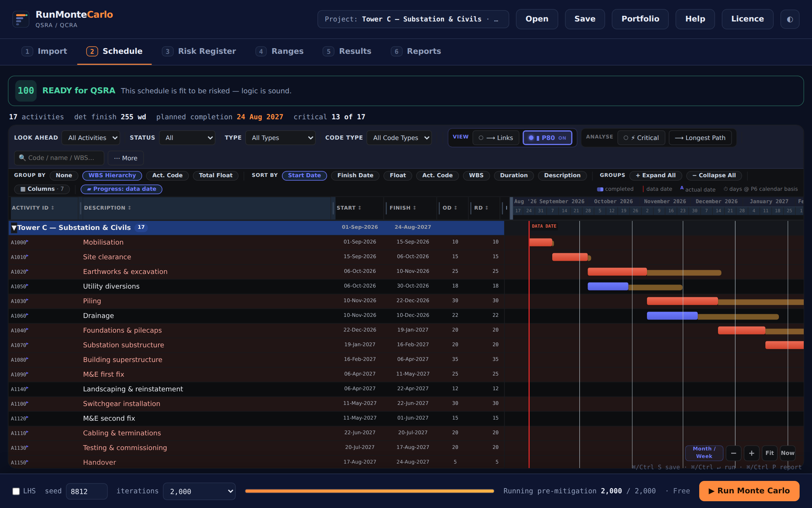Expand the More filters button
The image size is (812, 508).
coord(126,158)
